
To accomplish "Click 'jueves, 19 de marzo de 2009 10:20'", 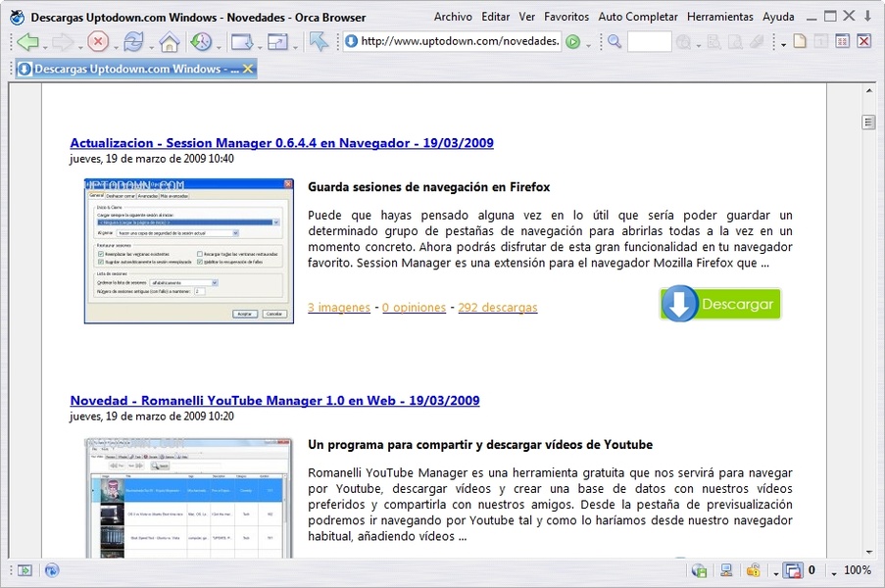I will pyautogui.click(x=152, y=416).
